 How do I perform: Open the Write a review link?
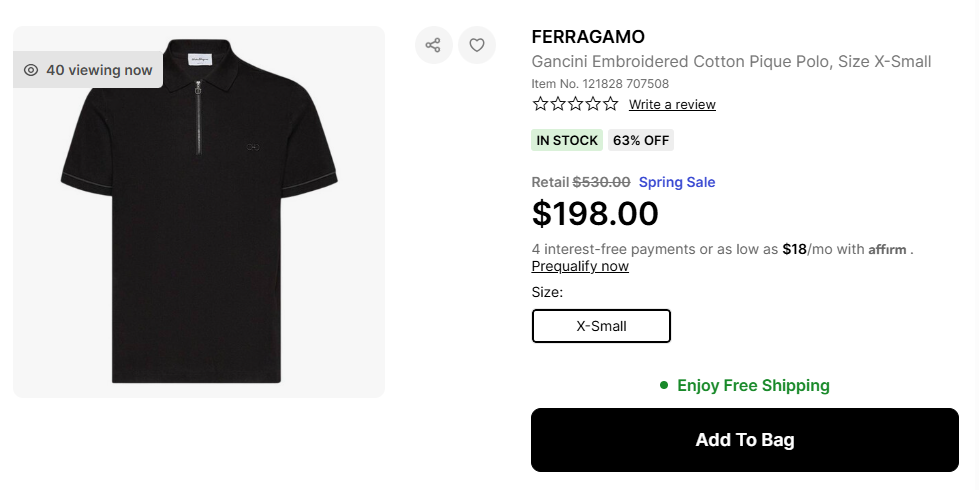pos(672,104)
